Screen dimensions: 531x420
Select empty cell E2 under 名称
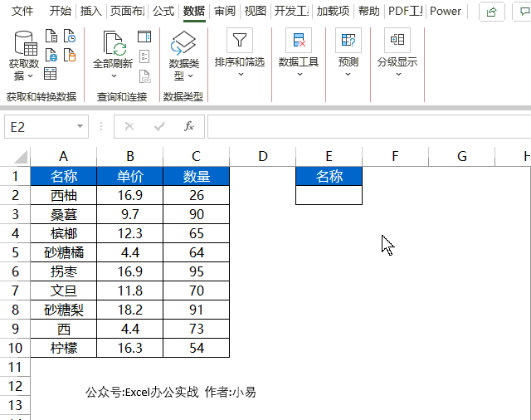pos(329,195)
